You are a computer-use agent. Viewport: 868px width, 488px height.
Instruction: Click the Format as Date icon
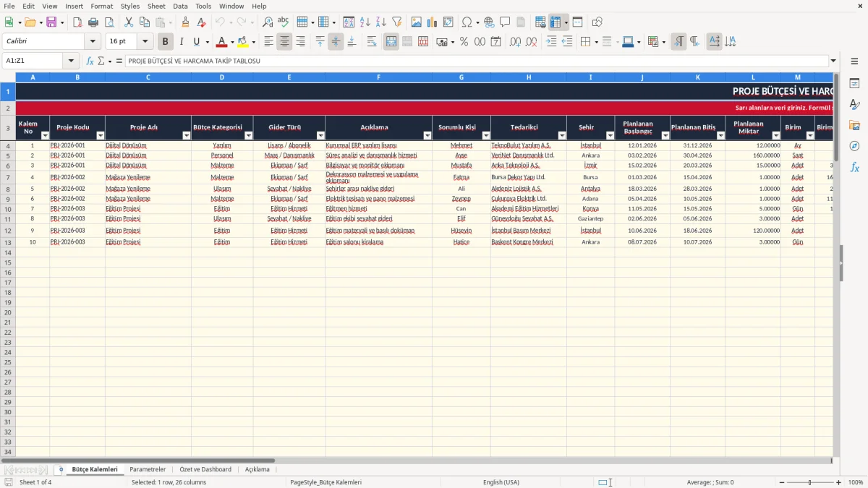(495, 42)
